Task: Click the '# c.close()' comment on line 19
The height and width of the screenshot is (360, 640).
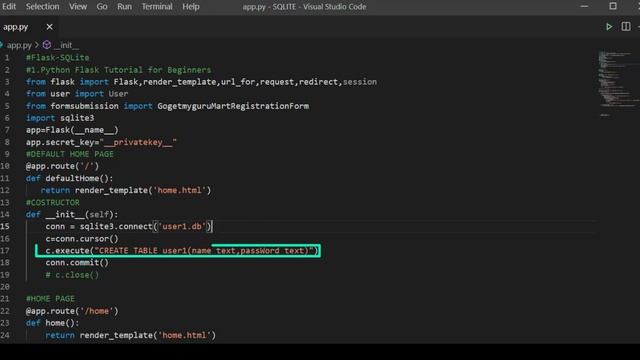Action: click(x=72, y=275)
